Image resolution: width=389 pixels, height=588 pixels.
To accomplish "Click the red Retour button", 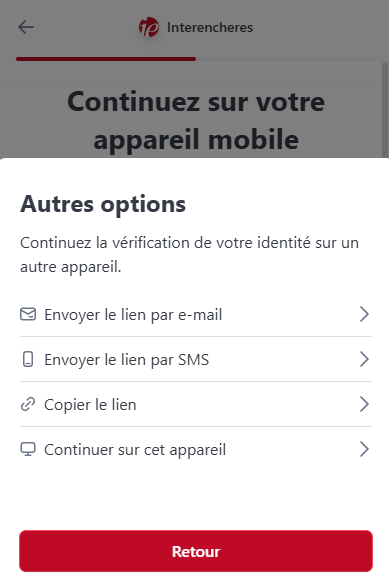I will 196,551.
